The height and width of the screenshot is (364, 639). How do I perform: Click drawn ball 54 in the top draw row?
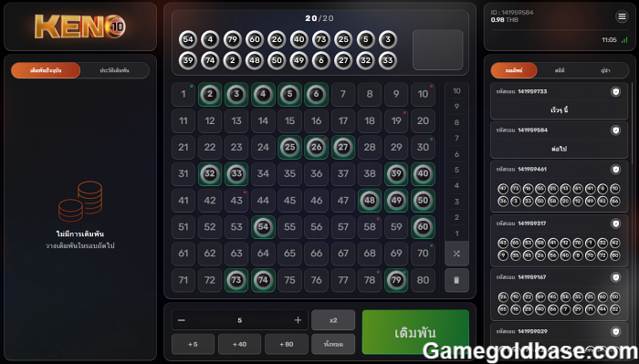(188, 39)
